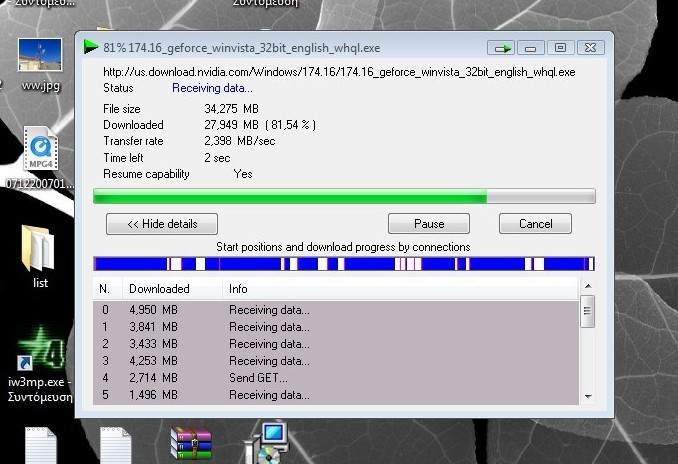Select connection row with 4,253 MB
Image resolution: width=678 pixels, height=464 pixels.
click(336, 361)
